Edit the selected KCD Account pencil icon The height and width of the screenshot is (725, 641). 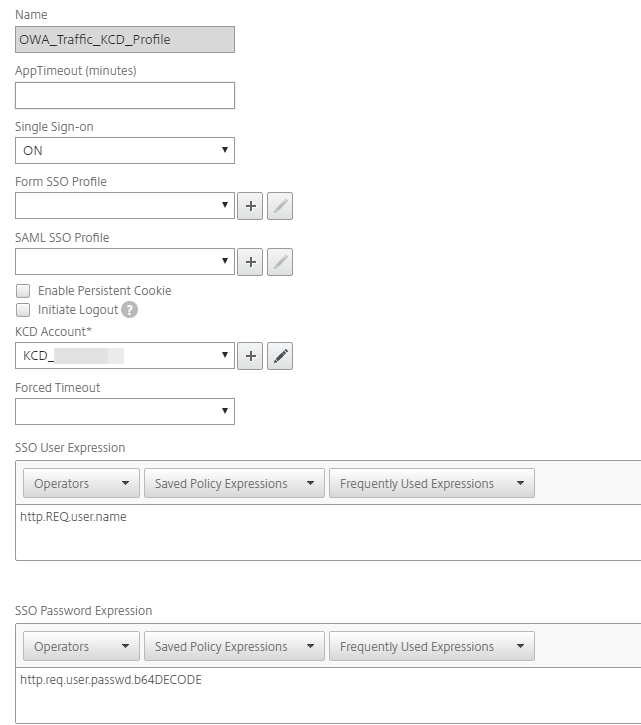click(x=280, y=356)
